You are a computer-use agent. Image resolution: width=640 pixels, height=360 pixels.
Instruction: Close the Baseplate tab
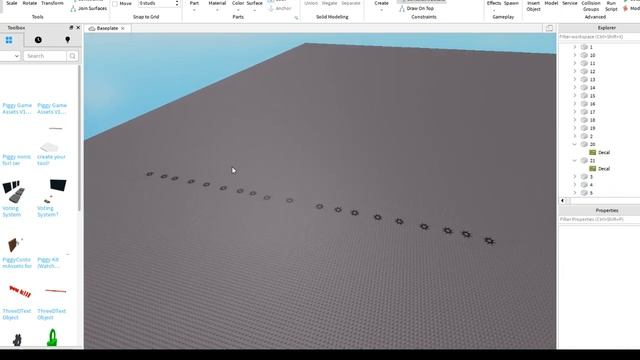pyautogui.click(x=122, y=29)
